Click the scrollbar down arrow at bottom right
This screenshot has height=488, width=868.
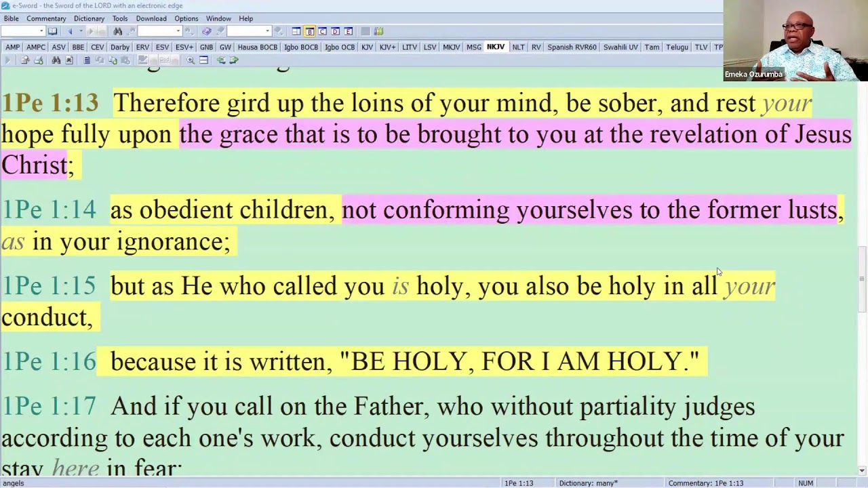tap(862, 470)
